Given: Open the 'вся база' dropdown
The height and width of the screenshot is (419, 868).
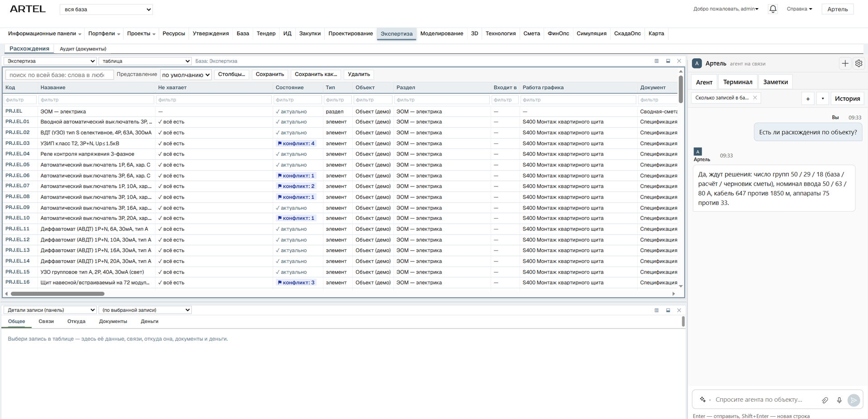Looking at the screenshot, I should tap(106, 10).
